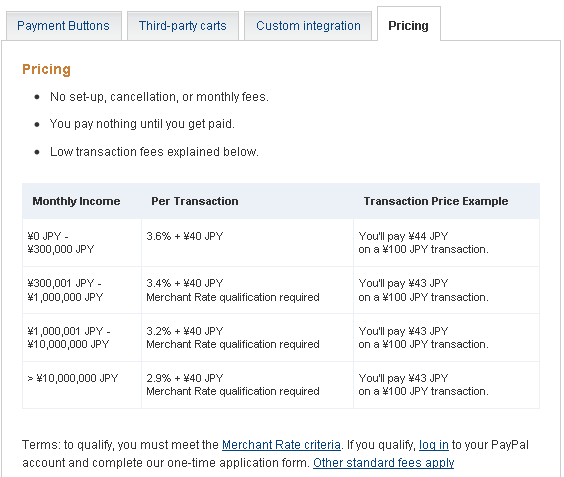Click the > ¥10,000,000 JPY income cell
Image resolution: width=564 pixels, height=477 pixels.
(x=82, y=385)
